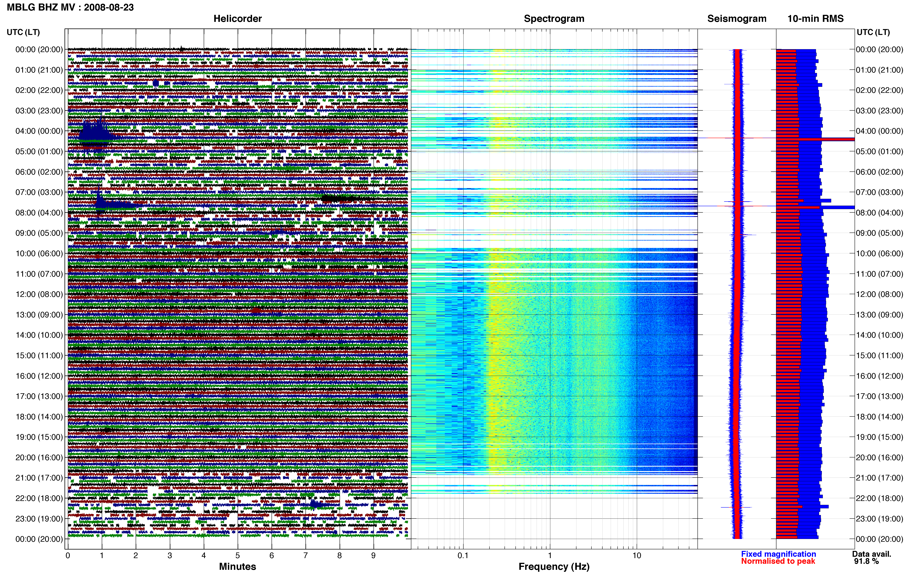Screen dimensions: 924x578
Task: Select 22:00 (18:00) on the RMS-side time axis
Action: (x=879, y=498)
